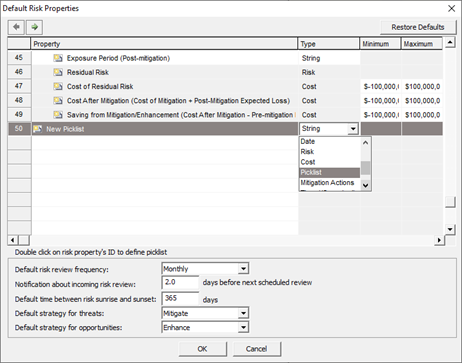Click the Cancel button

click(256, 349)
